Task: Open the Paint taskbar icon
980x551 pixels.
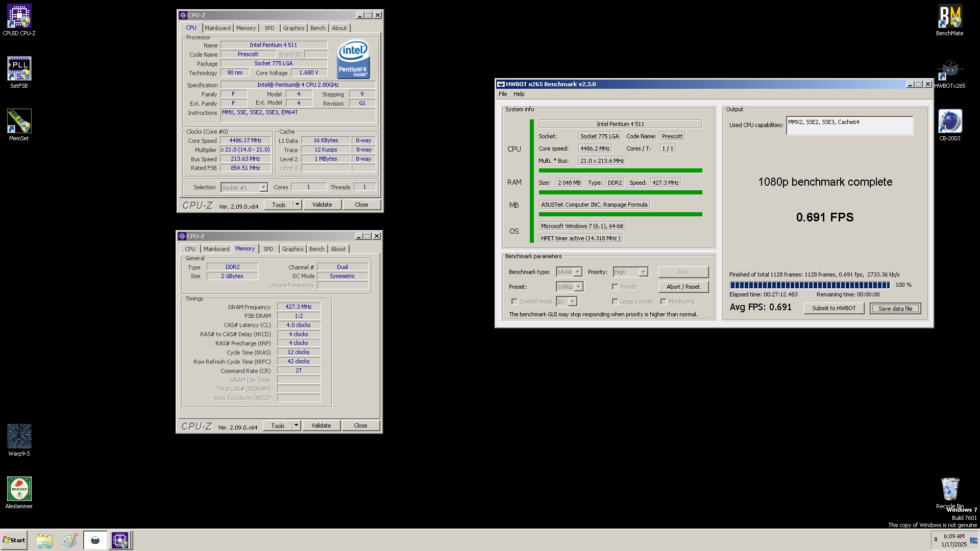Action: (69, 540)
